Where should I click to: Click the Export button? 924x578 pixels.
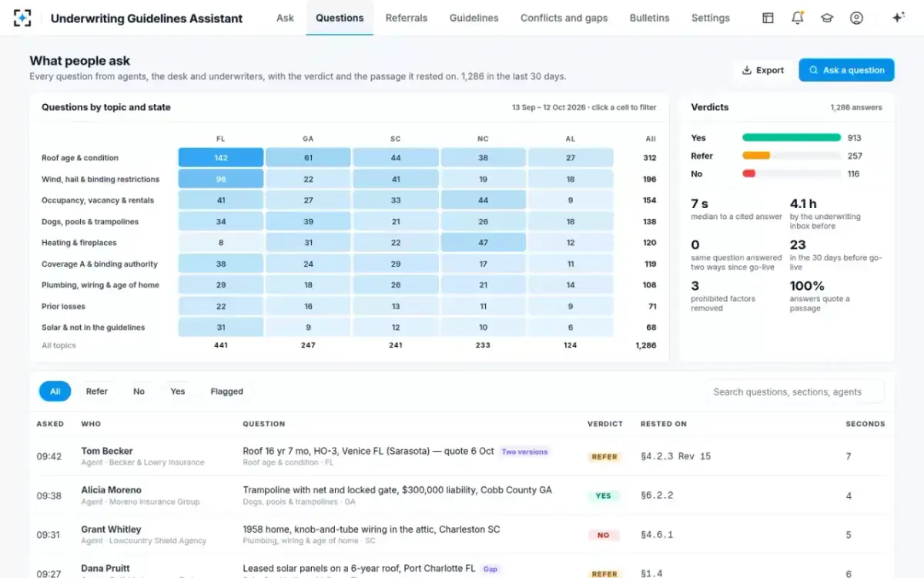762,70
